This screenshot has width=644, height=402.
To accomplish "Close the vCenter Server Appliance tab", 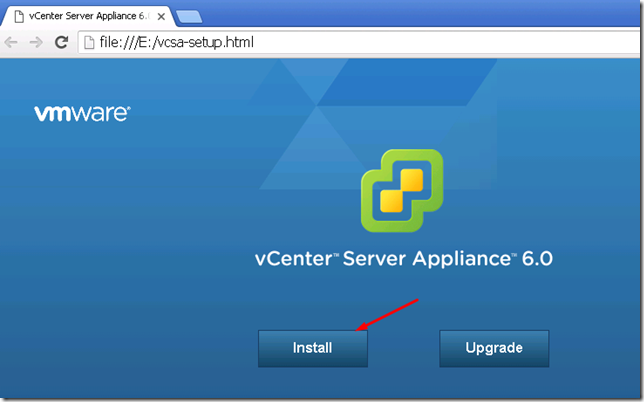I will (161, 17).
